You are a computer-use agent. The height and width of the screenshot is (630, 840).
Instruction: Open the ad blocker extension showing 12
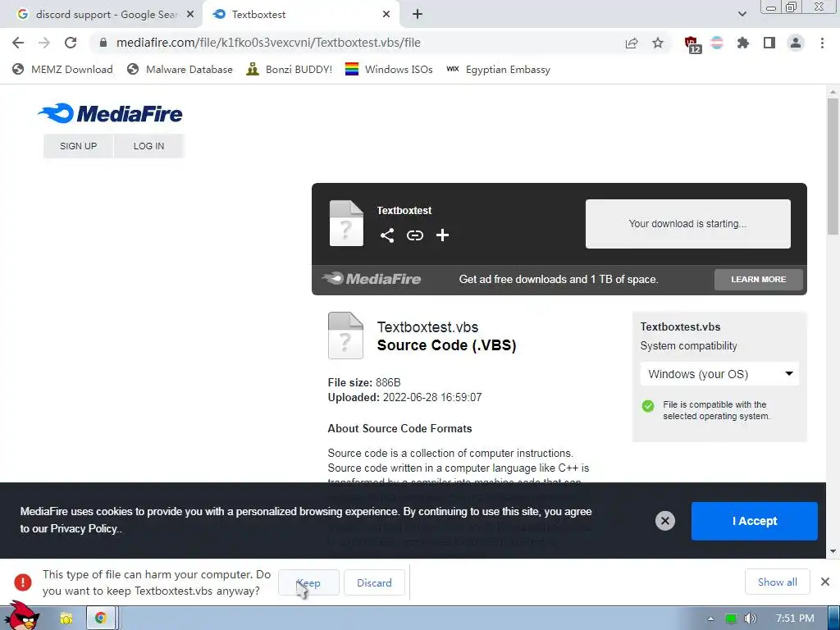point(692,44)
